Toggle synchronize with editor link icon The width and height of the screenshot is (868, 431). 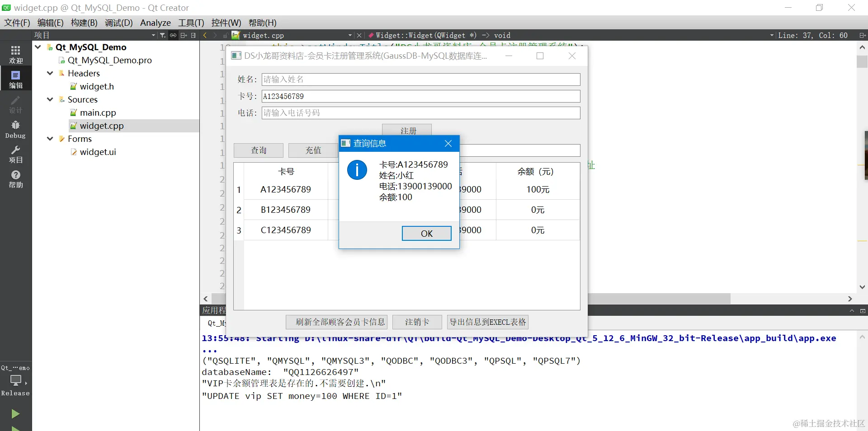[x=173, y=35]
